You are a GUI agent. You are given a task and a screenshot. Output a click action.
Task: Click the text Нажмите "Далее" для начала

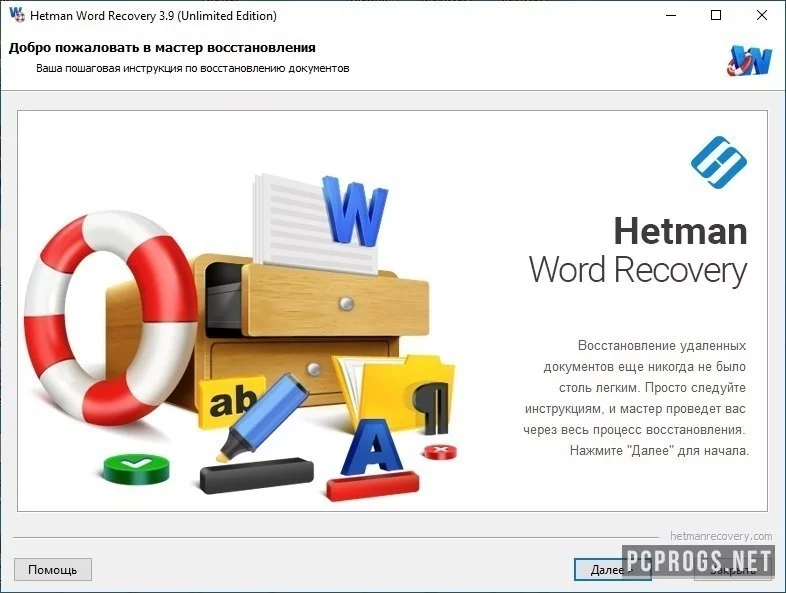(x=659, y=450)
